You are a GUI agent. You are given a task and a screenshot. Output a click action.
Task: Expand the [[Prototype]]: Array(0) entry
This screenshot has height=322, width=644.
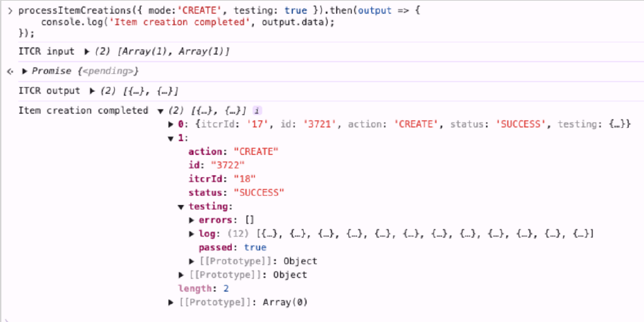point(171,302)
